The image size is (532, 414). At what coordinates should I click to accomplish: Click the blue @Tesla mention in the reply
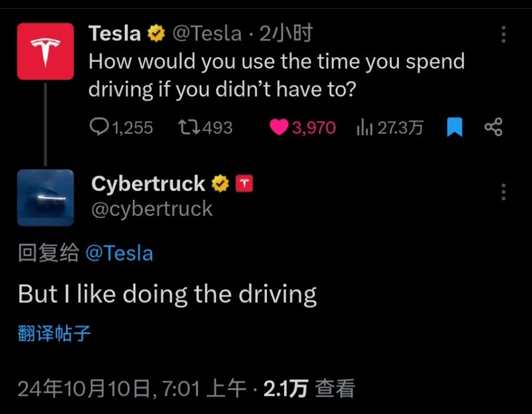tap(119, 253)
